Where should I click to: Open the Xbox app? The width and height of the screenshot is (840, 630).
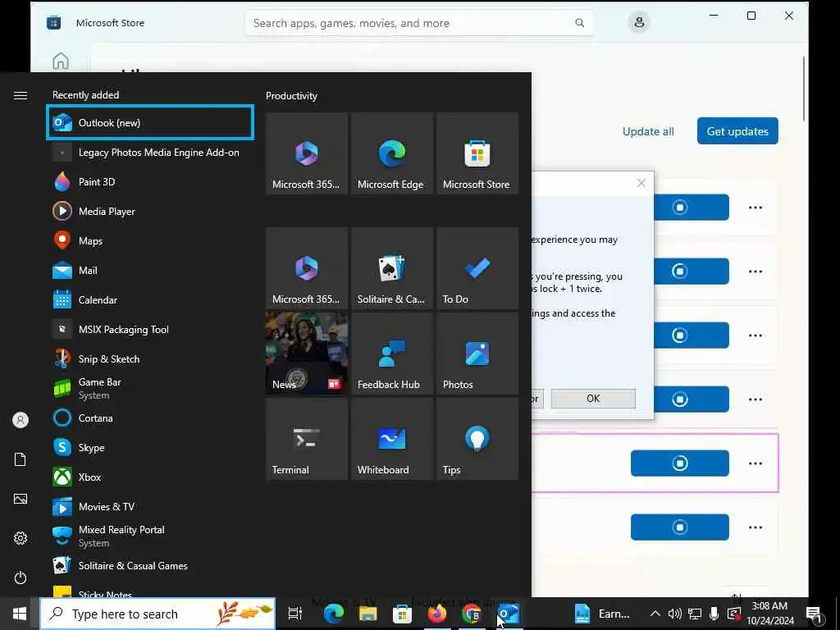pos(150,477)
